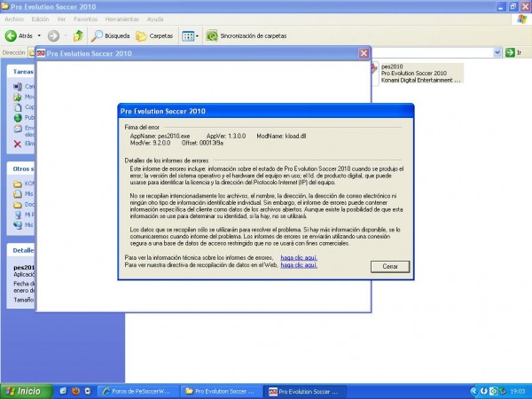Click the Ir go button
Screen dimensions: 532x399
coord(513,52)
